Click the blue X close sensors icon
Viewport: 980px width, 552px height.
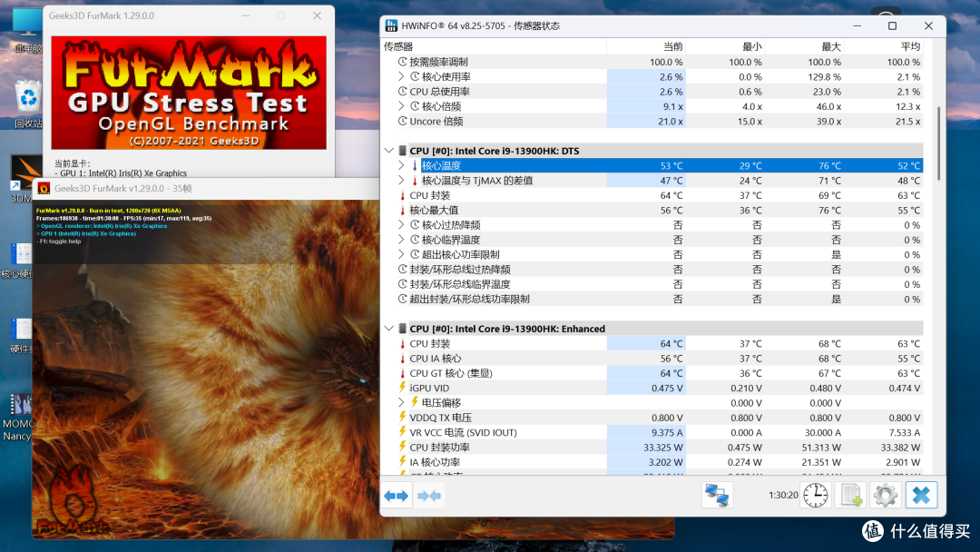(921, 495)
